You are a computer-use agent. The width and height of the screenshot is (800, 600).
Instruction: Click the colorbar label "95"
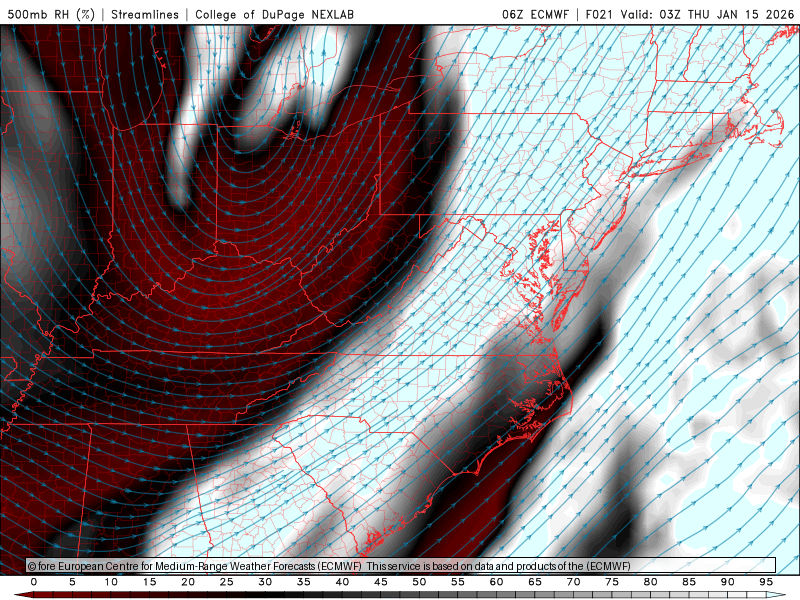point(766,582)
